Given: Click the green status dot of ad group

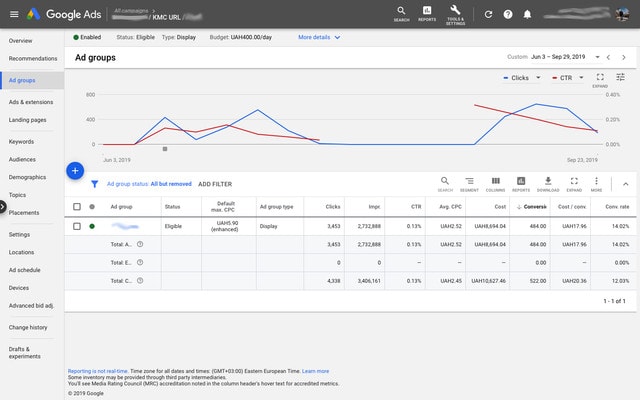Looking at the screenshot, I should [92, 226].
